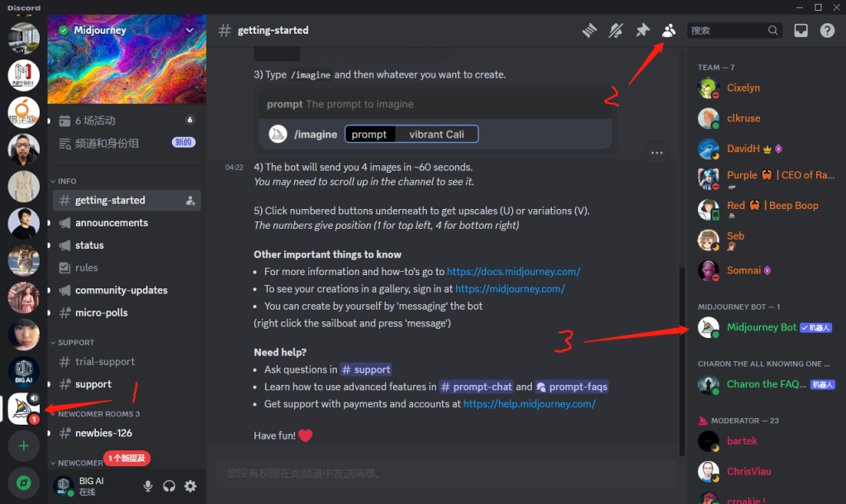Open the inbox icon in header
The image size is (846, 504).
[x=801, y=31]
